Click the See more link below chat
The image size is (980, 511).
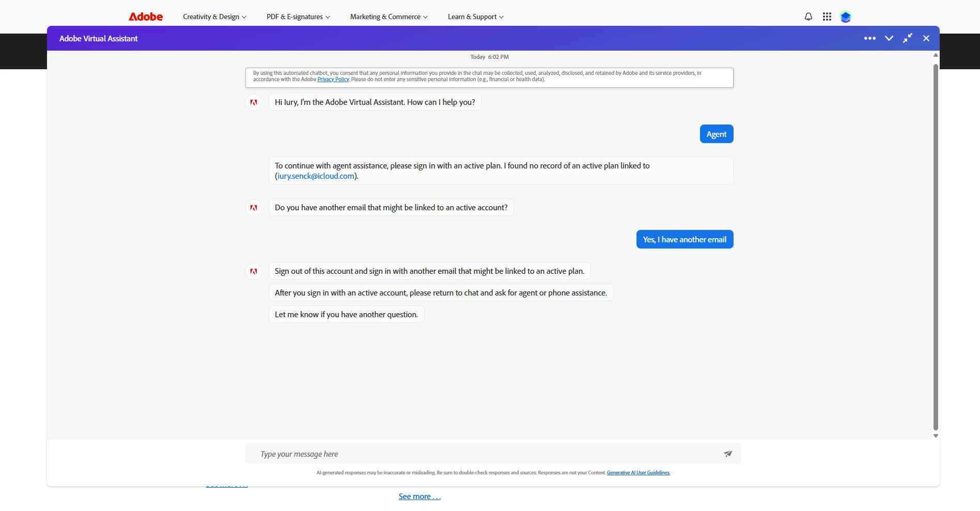pos(419,497)
